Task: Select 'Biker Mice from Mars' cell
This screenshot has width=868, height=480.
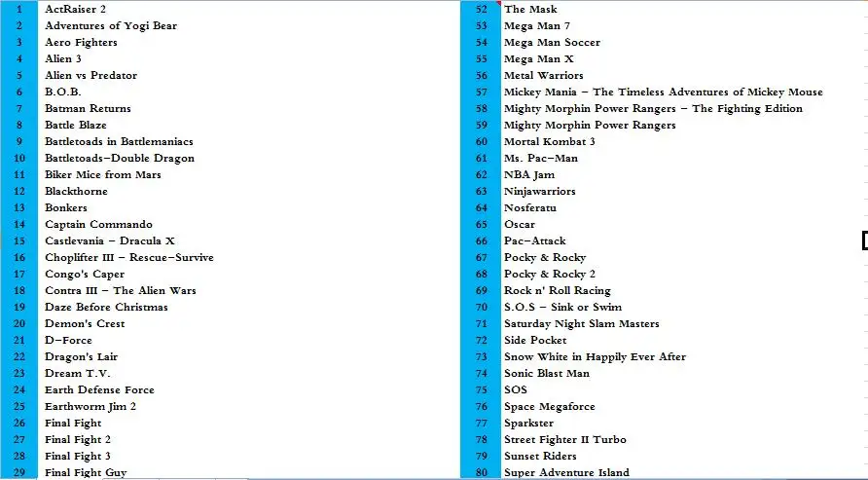Action: pyautogui.click(x=103, y=175)
